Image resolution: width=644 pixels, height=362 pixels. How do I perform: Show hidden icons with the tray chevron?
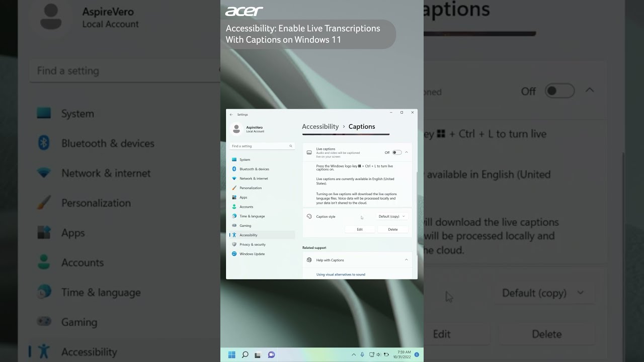coord(354,355)
